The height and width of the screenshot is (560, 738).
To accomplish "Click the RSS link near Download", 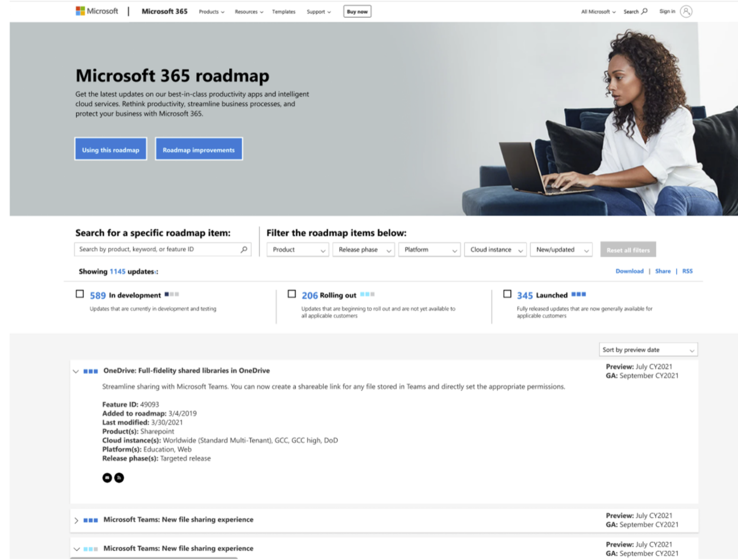I will 687,271.
